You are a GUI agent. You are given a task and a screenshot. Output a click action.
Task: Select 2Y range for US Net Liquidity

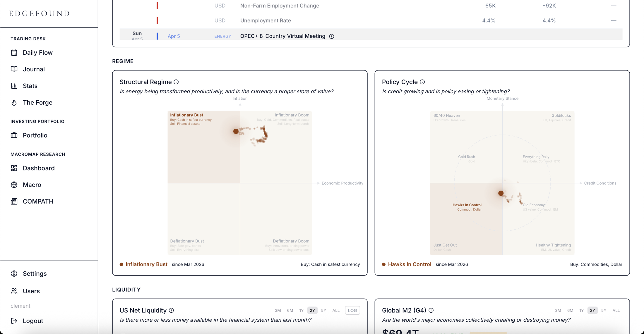[x=312, y=311]
